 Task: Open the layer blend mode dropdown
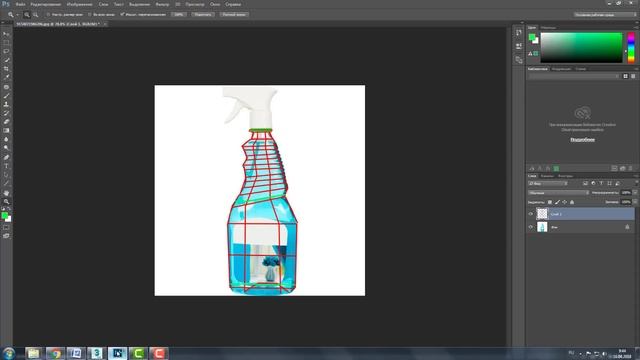click(x=558, y=193)
